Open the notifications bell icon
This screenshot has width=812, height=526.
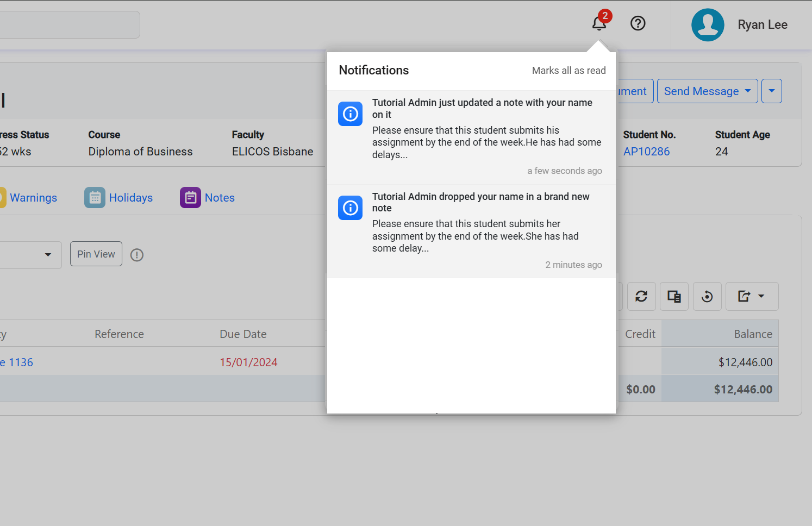pos(599,23)
